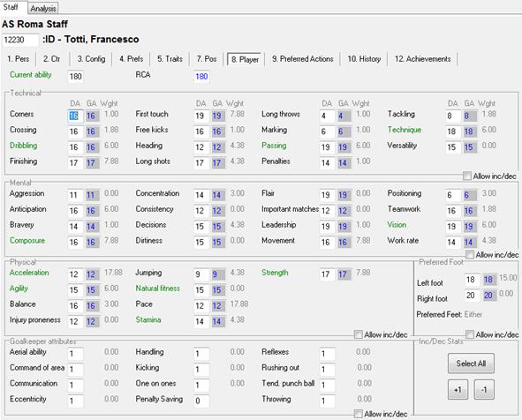Image resolution: width=522 pixels, height=420 pixels.
Task: Click the Crossing DA field
Action: [76, 131]
